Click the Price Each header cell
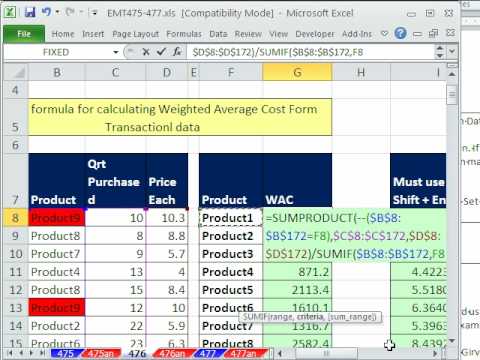This screenshot has height=360, width=480. (167, 181)
